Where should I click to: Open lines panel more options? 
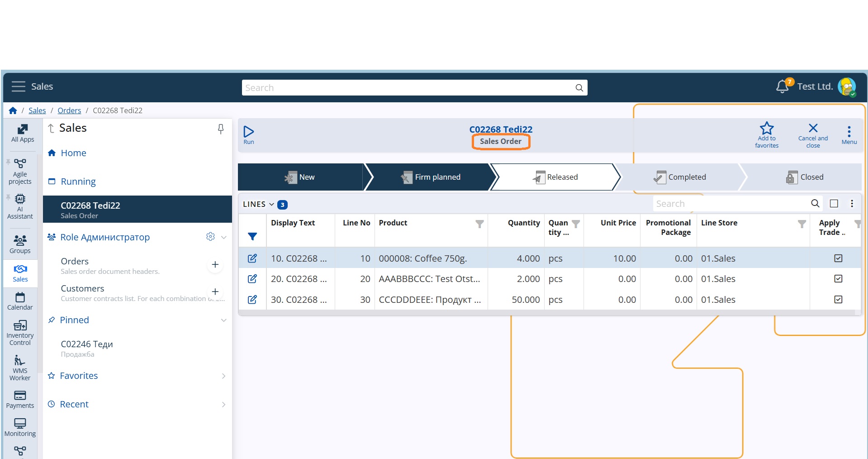pyautogui.click(x=852, y=204)
